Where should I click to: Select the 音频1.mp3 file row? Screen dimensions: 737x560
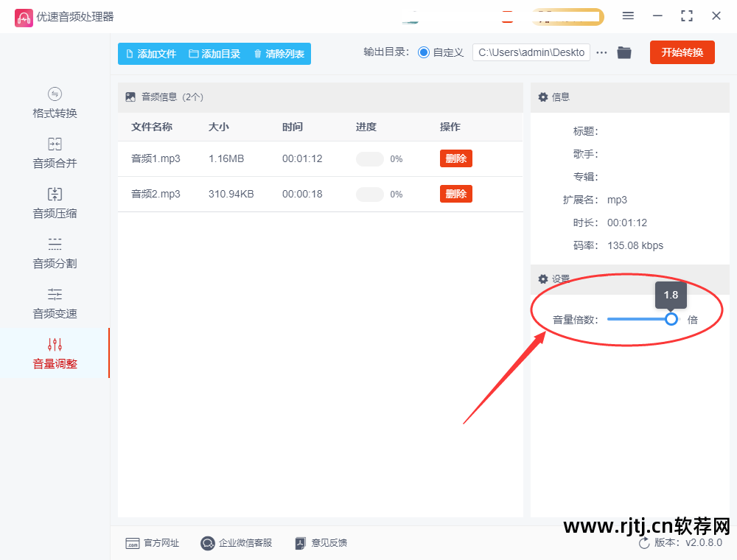[x=320, y=159]
